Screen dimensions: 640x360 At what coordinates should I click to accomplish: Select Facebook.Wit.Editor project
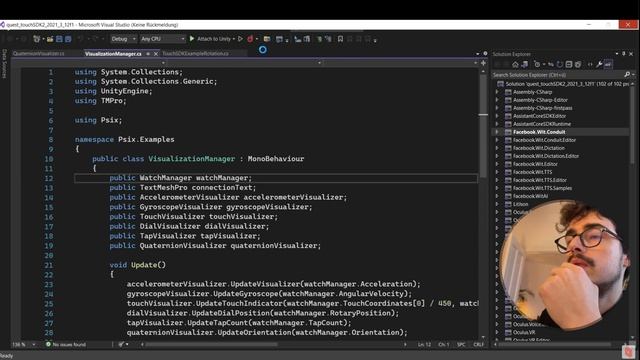click(x=535, y=164)
